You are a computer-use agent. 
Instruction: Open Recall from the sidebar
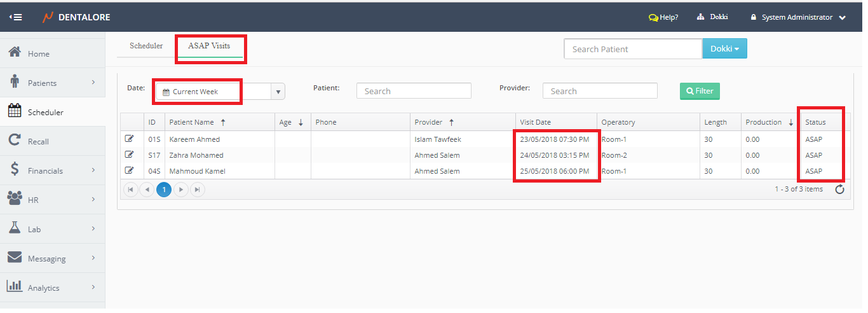point(38,141)
